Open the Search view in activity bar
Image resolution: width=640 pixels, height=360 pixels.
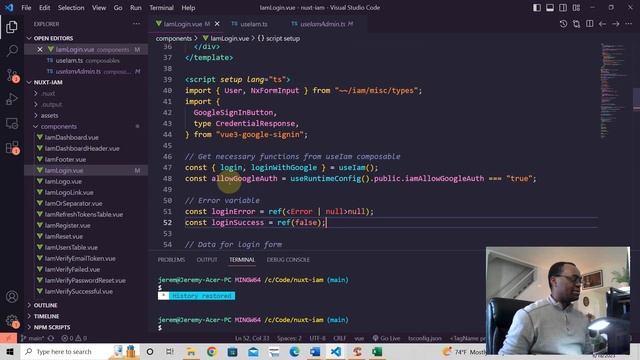tap(12, 51)
